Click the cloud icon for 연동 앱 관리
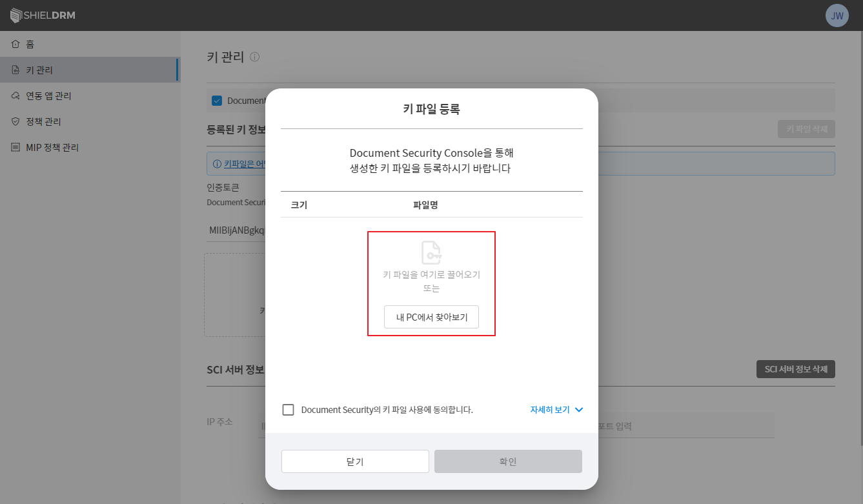The width and height of the screenshot is (863, 504). coord(15,96)
